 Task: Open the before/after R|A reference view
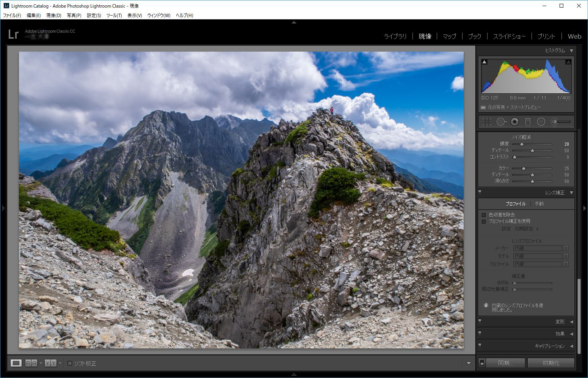tap(31, 363)
